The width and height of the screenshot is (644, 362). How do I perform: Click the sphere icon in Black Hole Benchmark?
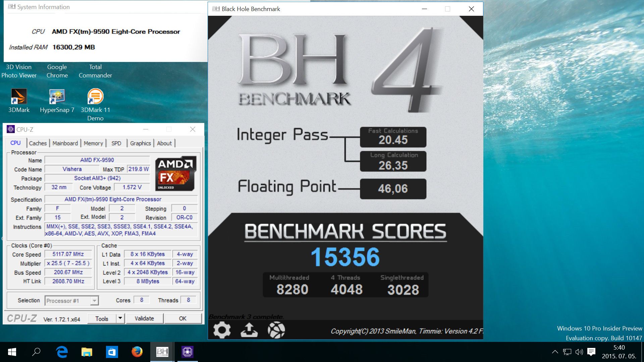click(276, 330)
